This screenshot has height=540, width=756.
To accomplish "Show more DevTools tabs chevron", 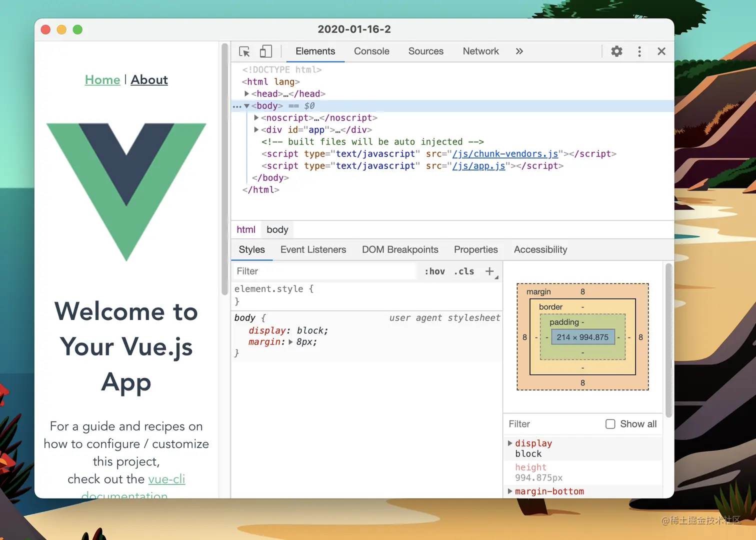I will tap(519, 51).
